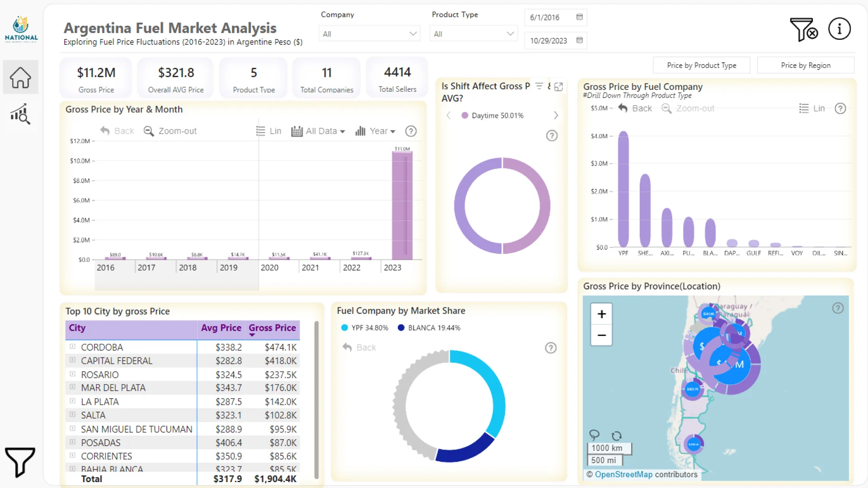Open the Company dropdown
The height and width of the screenshot is (488, 868).
(x=369, y=34)
